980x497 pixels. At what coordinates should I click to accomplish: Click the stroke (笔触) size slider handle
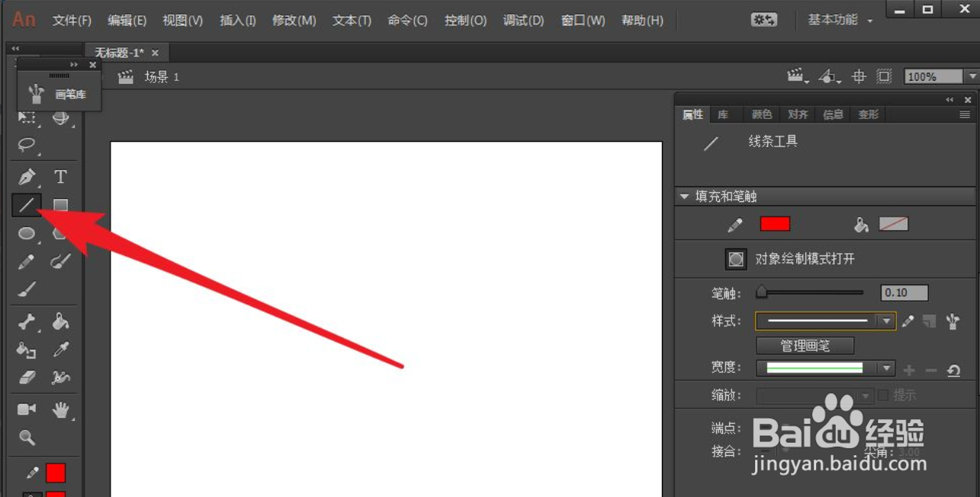coord(761,293)
